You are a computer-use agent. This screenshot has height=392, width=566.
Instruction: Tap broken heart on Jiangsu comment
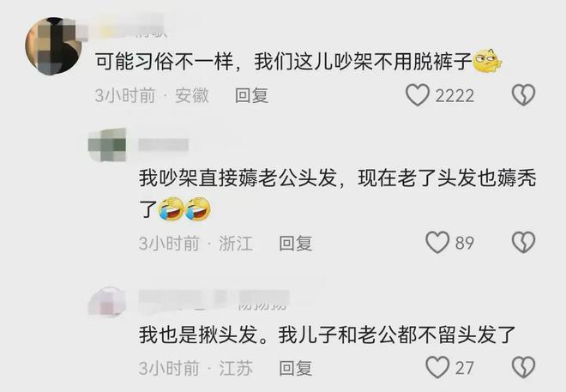point(523,367)
